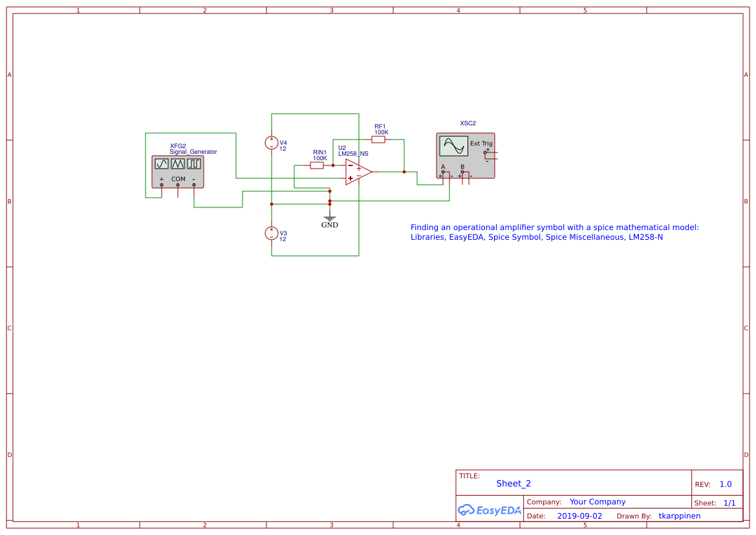The height and width of the screenshot is (535, 756).
Task: Click the Ext Trig plus terminal on XSC2
Action: point(485,152)
